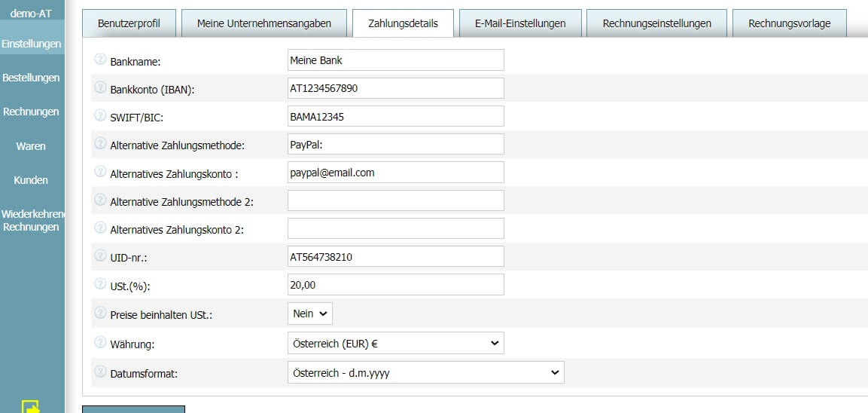Select the Zahlungsdetails tab
The image size is (868, 413).
pos(403,23)
